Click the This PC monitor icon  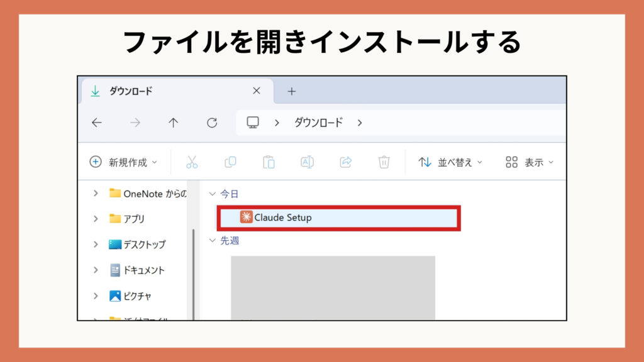pyautogui.click(x=253, y=123)
